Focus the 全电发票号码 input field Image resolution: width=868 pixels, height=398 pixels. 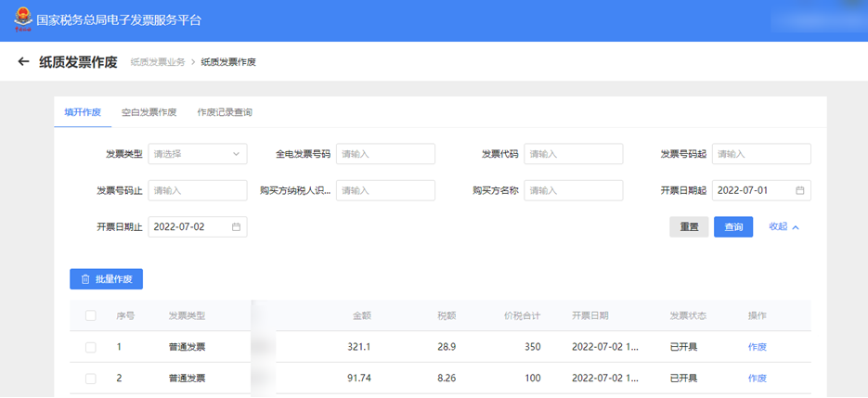386,154
